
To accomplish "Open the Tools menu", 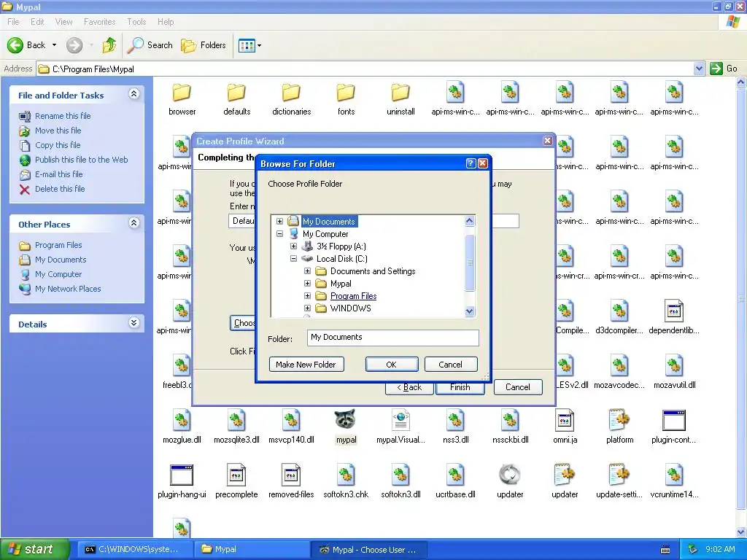I will point(136,22).
